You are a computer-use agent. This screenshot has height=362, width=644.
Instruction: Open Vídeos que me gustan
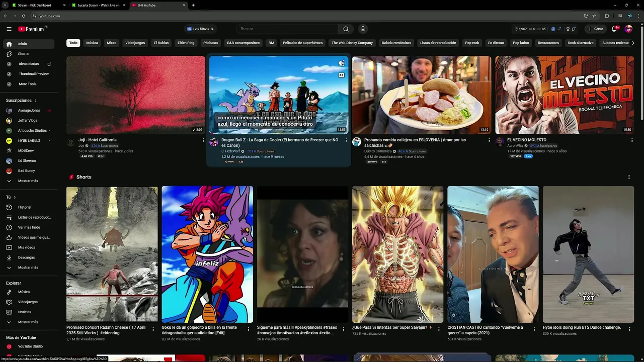pos(28,237)
